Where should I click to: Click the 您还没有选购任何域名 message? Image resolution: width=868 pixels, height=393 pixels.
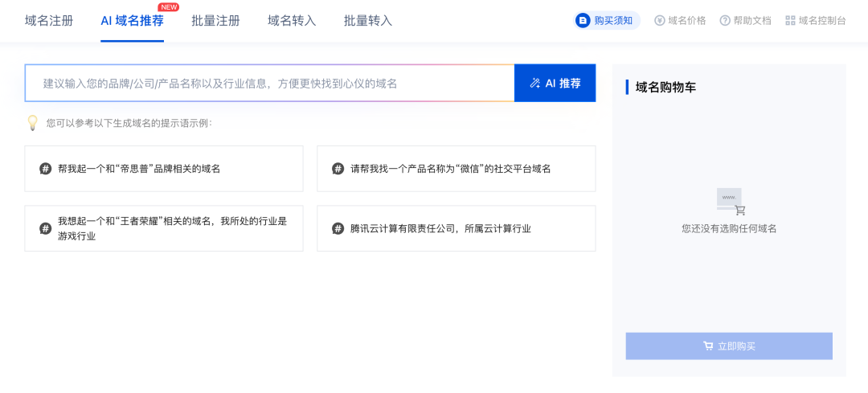pyautogui.click(x=729, y=228)
